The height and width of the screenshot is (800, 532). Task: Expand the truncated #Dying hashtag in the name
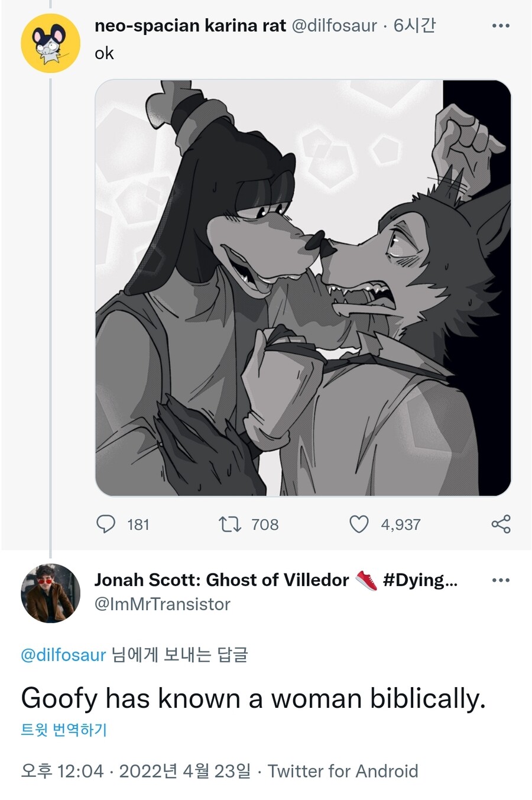click(420, 580)
